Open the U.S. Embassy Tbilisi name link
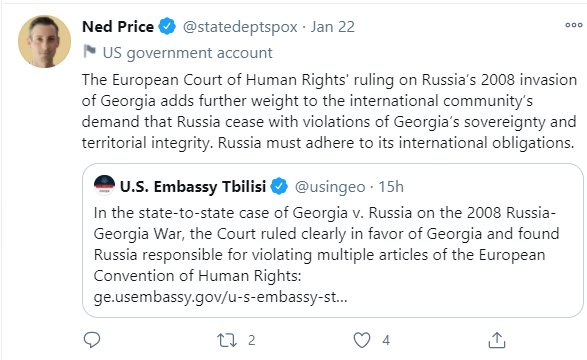 tap(193, 186)
